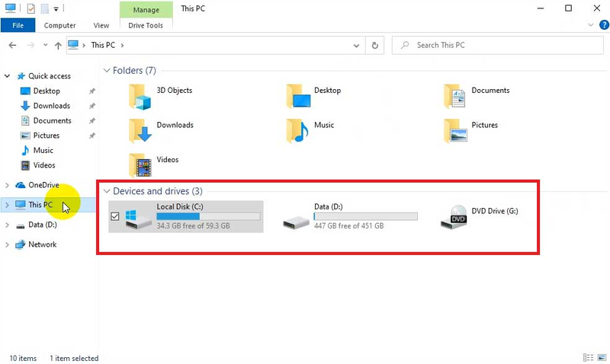The height and width of the screenshot is (364, 610).
Task: Open the Videos folder icon in Folders
Action: point(140,165)
